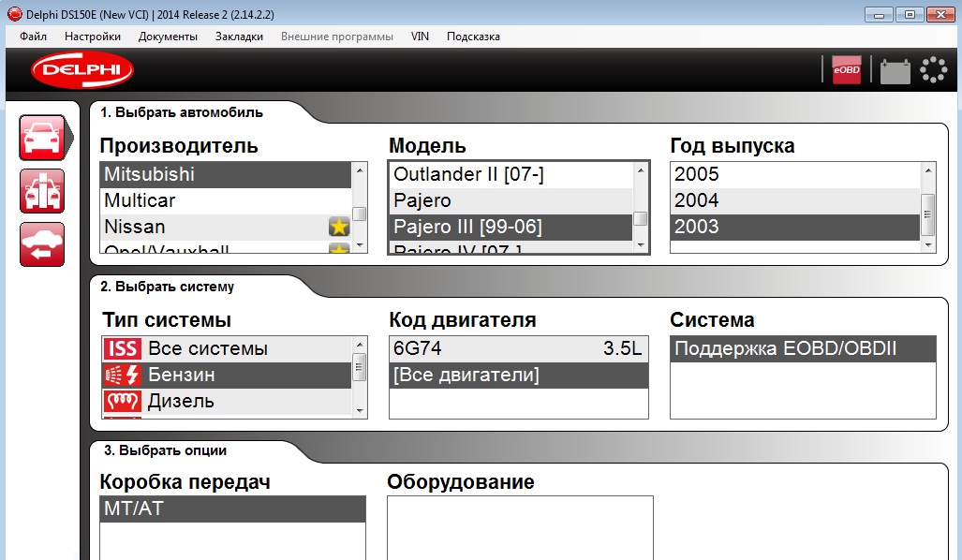Click the car with back arrow icon
Viewport: 962px width, 560px height.
point(42,244)
